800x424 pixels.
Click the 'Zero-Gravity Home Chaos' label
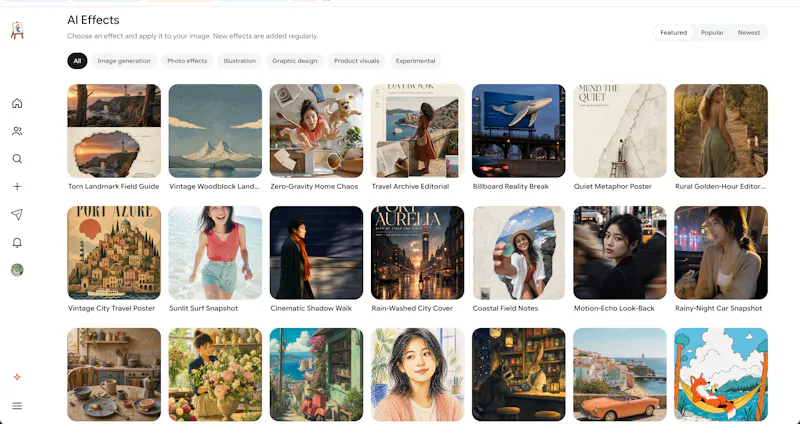click(x=314, y=187)
